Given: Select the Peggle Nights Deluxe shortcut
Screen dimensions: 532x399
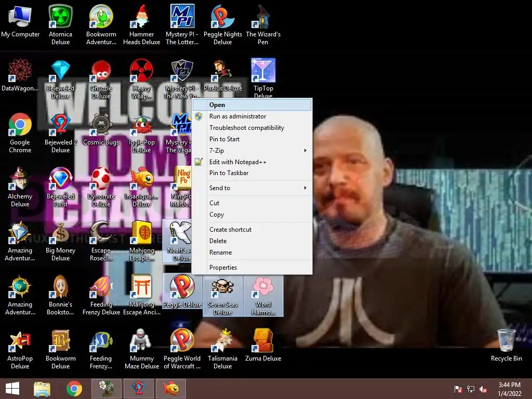Looking at the screenshot, I should (x=222, y=25).
